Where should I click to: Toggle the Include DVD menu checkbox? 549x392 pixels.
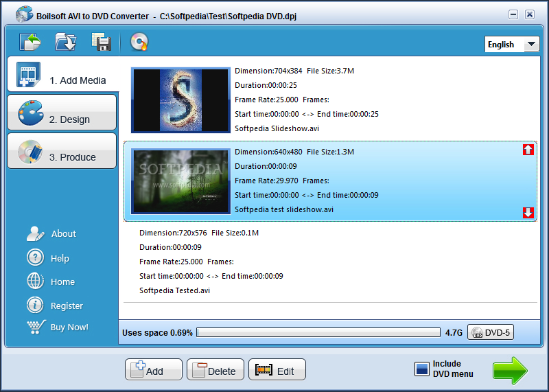coord(421,369)
